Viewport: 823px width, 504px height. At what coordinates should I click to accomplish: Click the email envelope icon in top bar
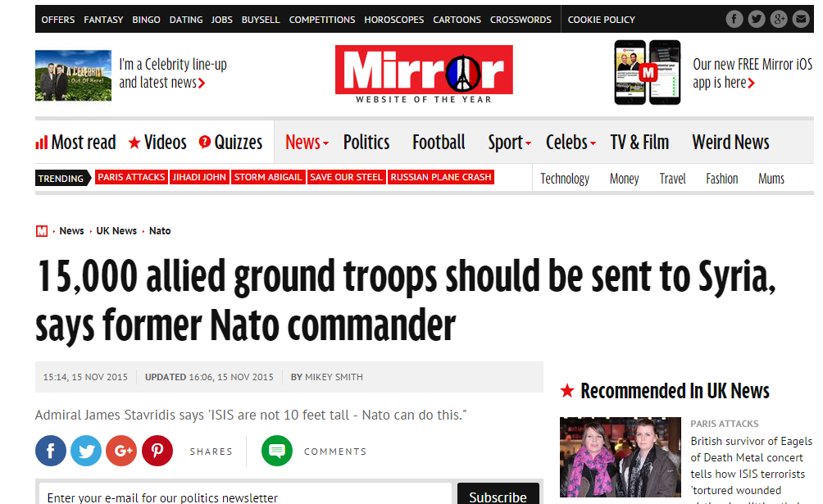pyautogui.click(x=800, y=20)
